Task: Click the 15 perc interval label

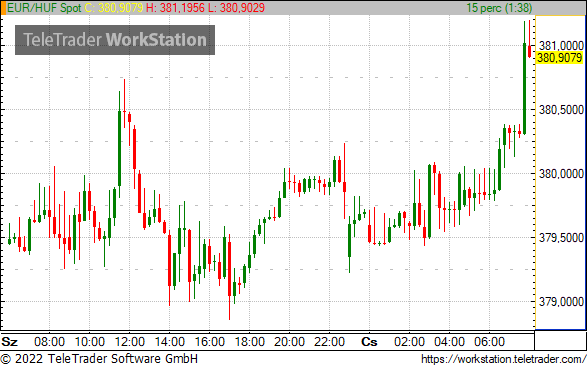Action: click(499, 8)
